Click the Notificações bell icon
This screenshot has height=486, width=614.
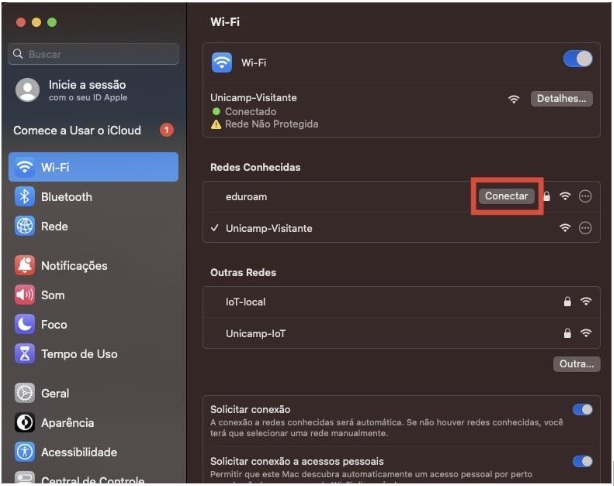pos(24,266)
